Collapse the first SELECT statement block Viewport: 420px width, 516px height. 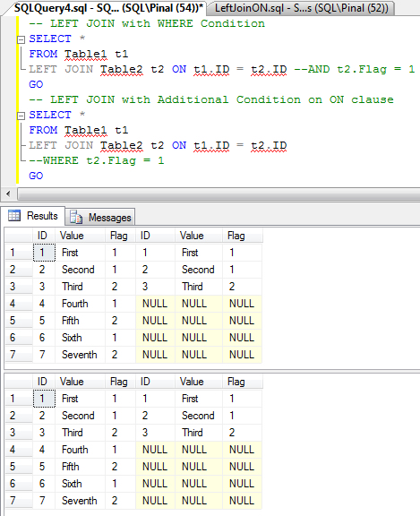[x=21, y=39]
